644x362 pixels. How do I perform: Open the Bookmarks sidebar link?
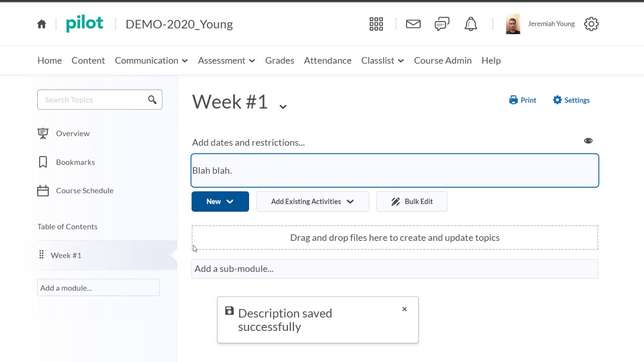point(75,162)
